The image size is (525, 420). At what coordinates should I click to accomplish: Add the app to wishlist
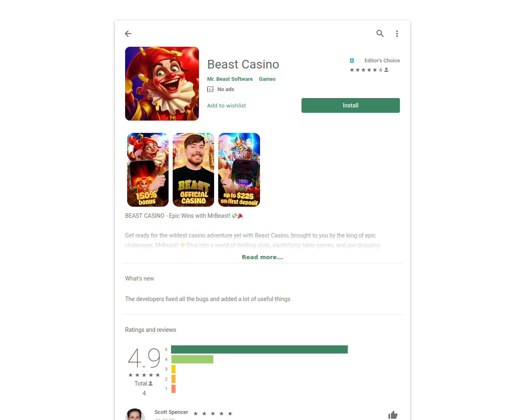(226, 106)
